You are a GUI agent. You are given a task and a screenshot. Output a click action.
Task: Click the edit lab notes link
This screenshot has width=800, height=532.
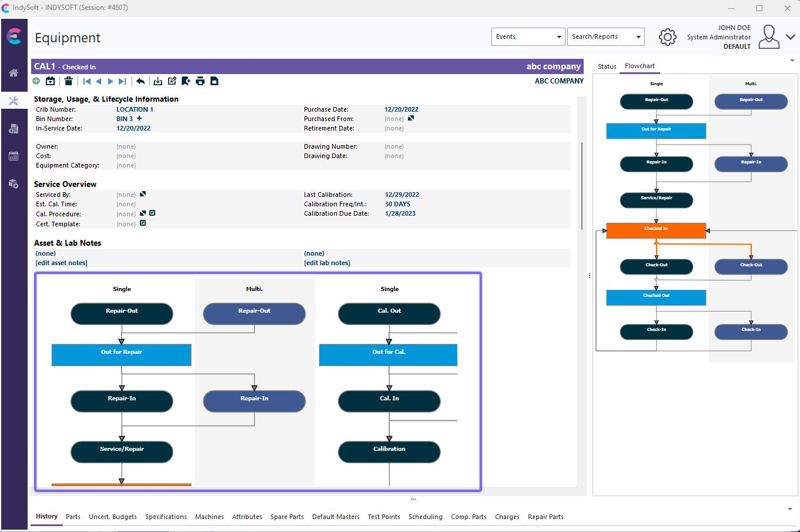[327, 263]
